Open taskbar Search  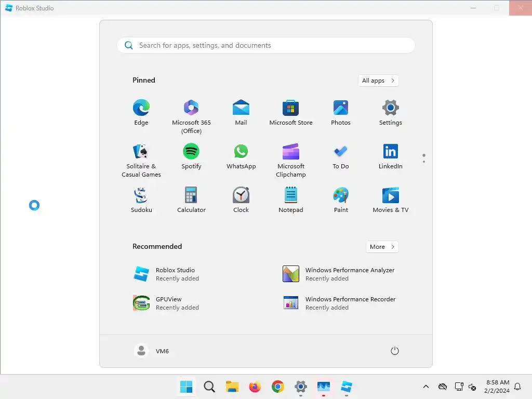tap(209, 387)
